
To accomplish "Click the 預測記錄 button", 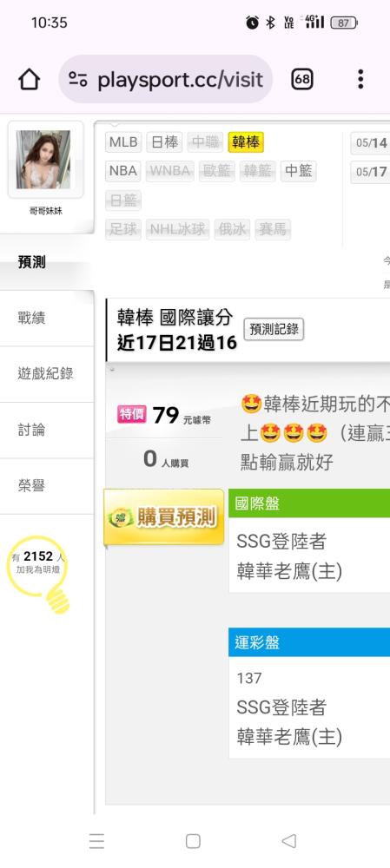I will pyautogui.click(x=274, y=330).
